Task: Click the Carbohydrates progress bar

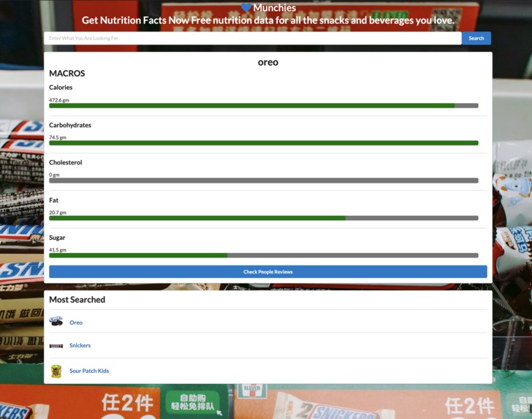Action: (264, 143)
